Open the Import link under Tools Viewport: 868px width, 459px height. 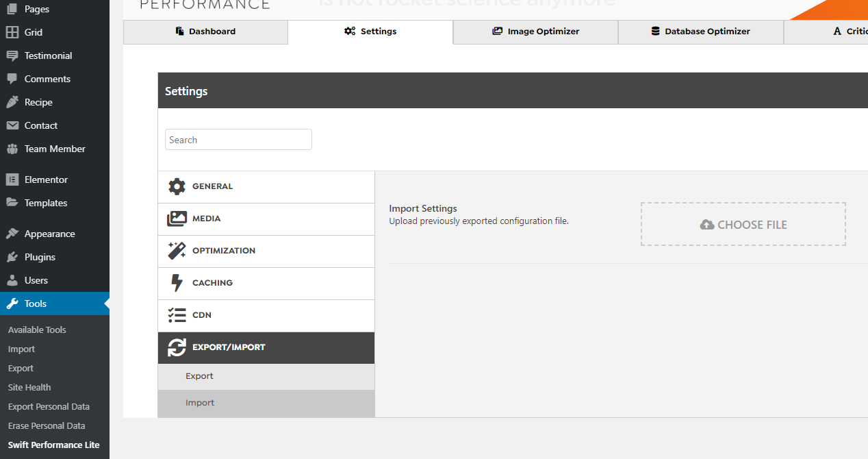(21, 349)
